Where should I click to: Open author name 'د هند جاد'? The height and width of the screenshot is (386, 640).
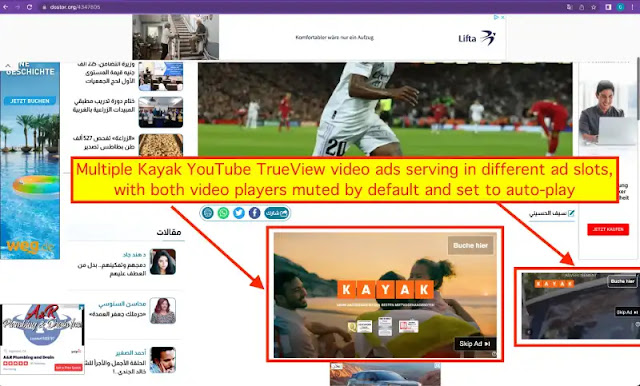[x=134, y=255]
